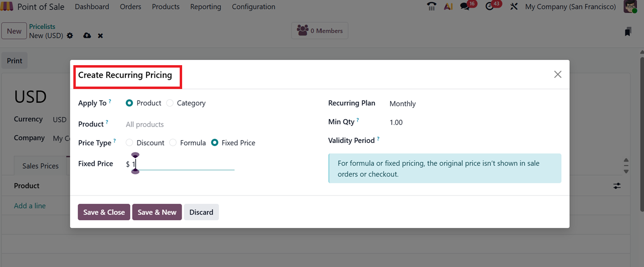The height and width of the screenshot is (267, 644).
Task: Open the VoIP phone dialer icon
Action: click(431, 7)
